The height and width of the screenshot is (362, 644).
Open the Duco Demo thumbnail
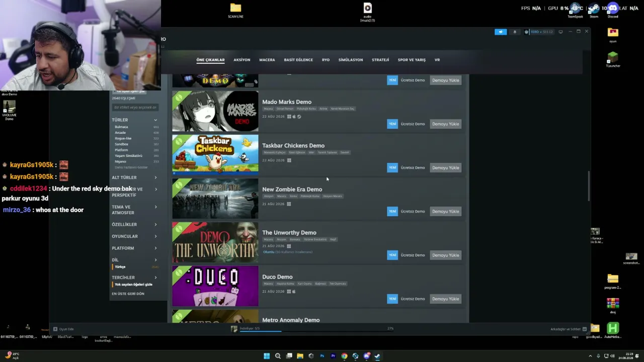(x=215, y=286)
